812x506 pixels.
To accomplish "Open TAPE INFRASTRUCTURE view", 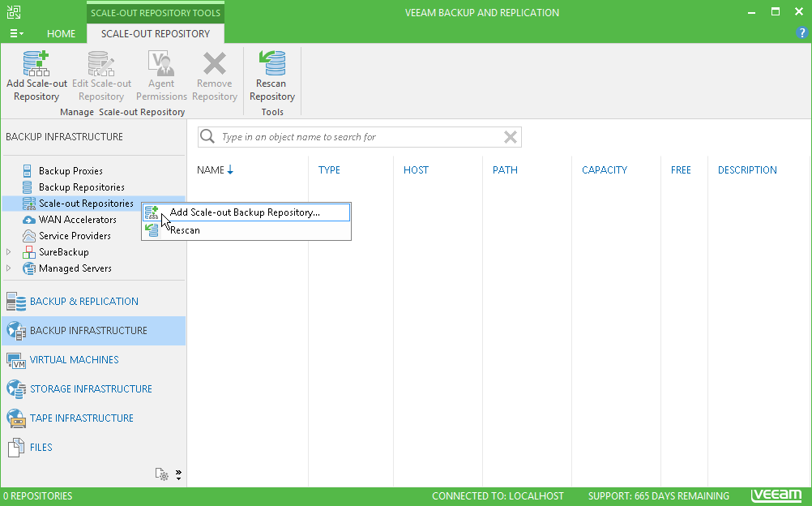I will coord(94,418).
